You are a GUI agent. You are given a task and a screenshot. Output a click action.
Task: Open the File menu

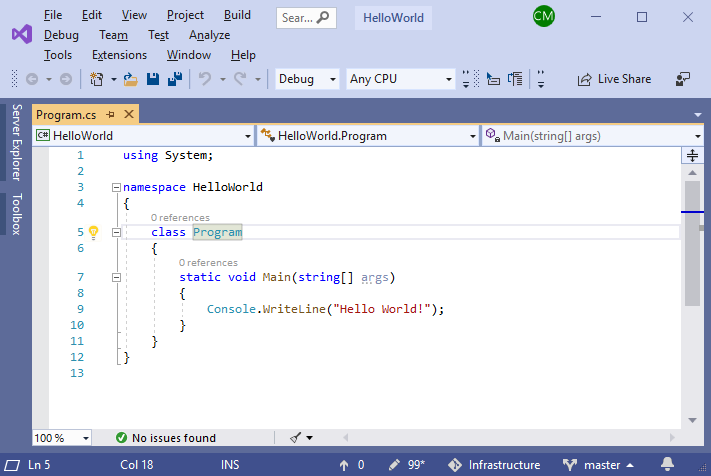[53, 15]
